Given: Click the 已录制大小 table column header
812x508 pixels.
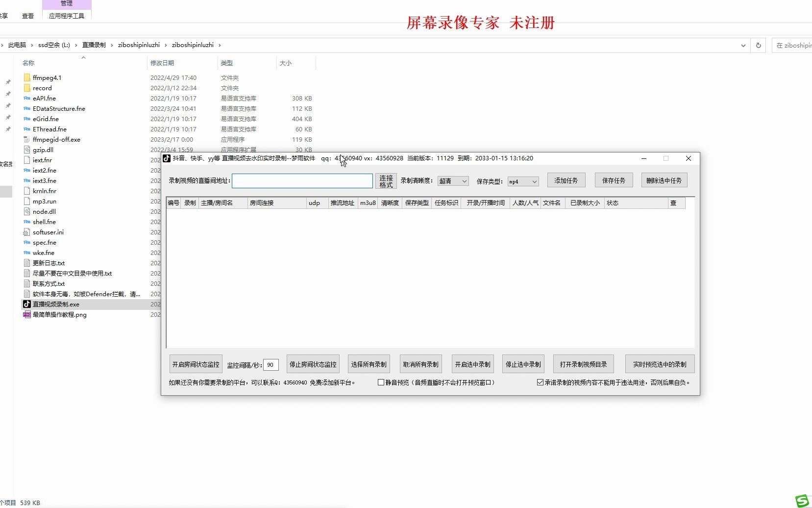Looking at the screenshot, I should pos(585,203).
